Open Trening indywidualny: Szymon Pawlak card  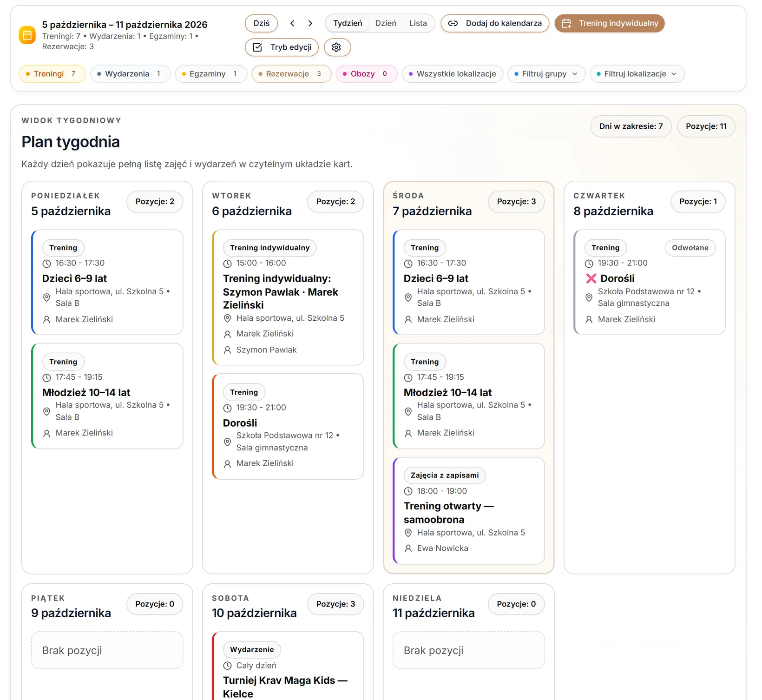click(x=288, y=297)
